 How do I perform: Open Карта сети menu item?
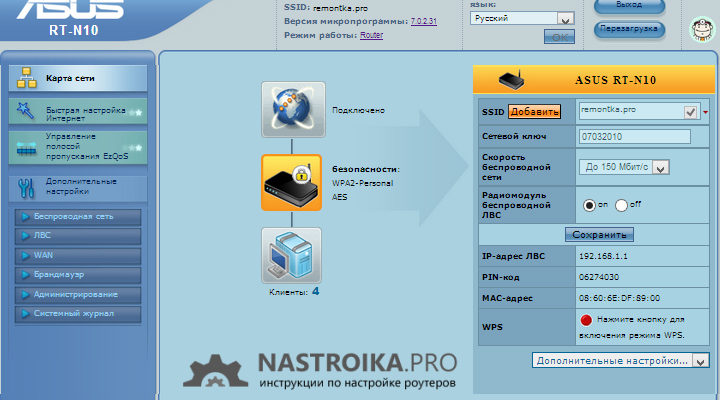coord(78,78)
